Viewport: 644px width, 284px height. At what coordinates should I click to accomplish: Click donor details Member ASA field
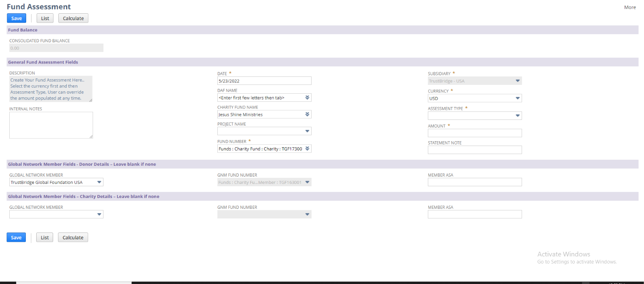[475, 182]
